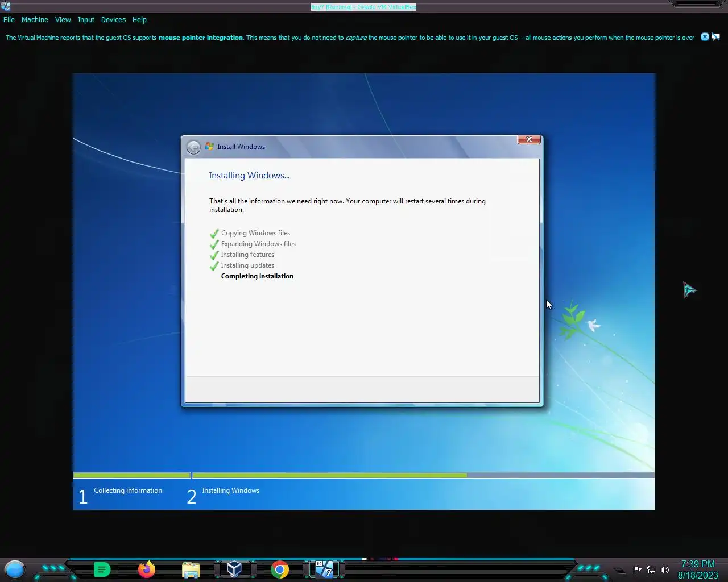
Task: Click 'Completing installation' step text
Action: click(x=257, y=276)
